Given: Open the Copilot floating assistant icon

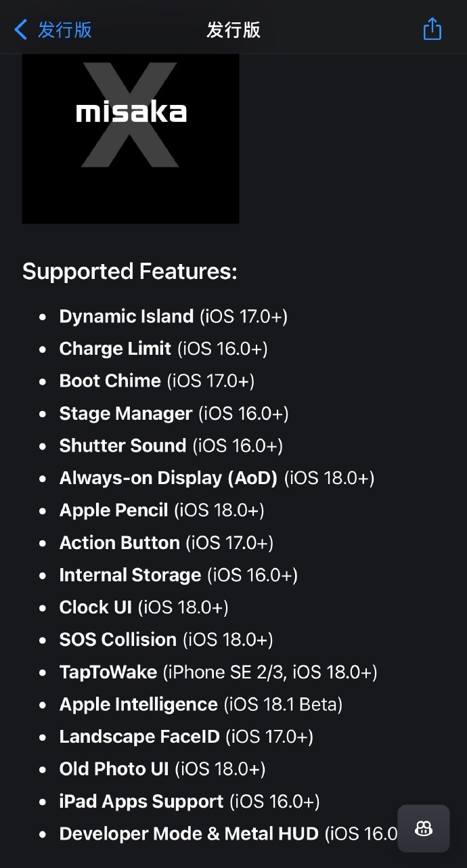Looking at the screenshot, I should 424,828.
